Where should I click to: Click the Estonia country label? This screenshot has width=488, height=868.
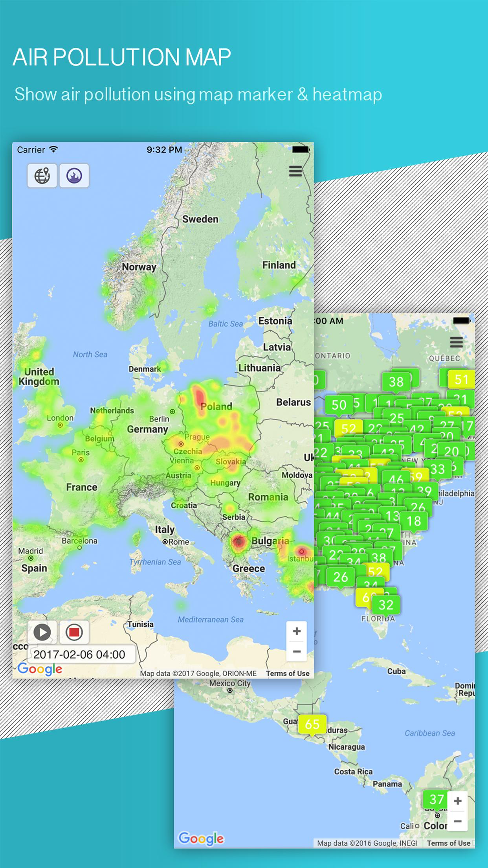point(275,321)
